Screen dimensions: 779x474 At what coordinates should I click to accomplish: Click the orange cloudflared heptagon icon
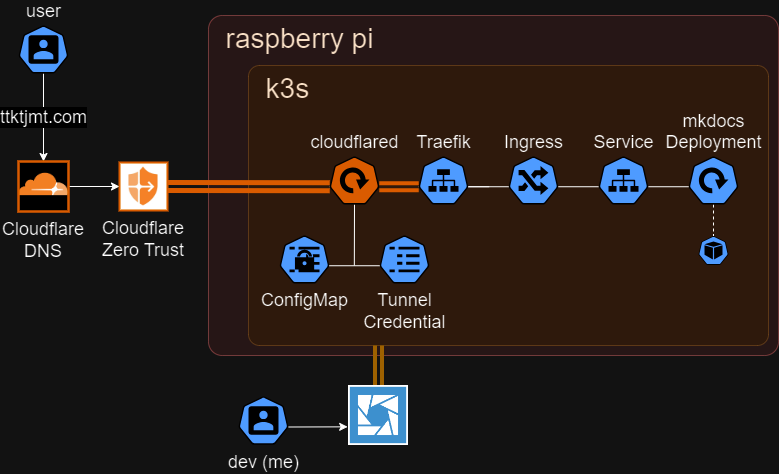point(354,181)
